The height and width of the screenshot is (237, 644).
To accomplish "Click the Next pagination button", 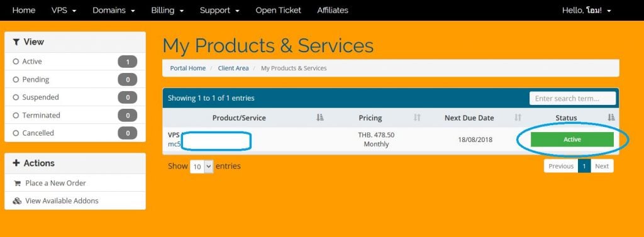I will coord(602,166).
